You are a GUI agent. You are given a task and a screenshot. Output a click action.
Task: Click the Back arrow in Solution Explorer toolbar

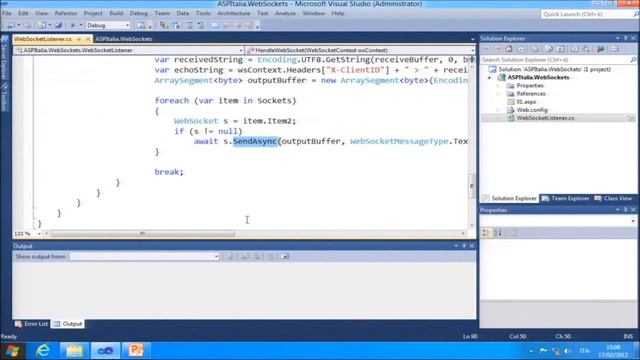(487, 49)
